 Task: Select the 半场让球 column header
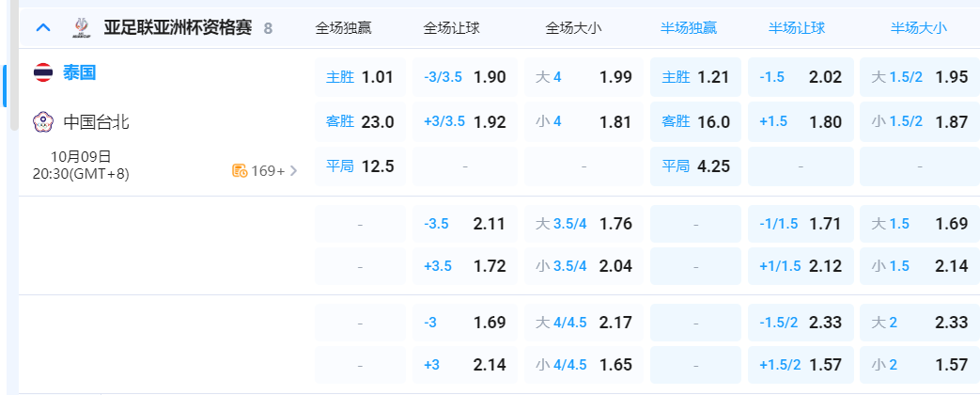797,28
